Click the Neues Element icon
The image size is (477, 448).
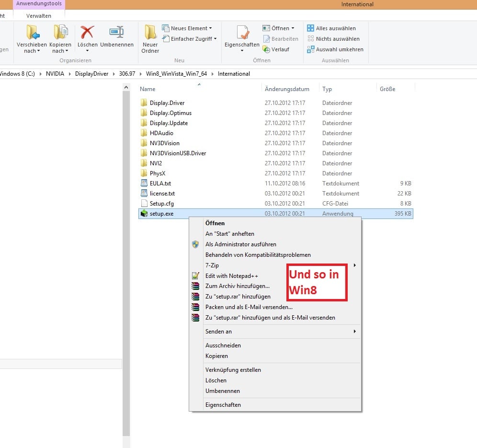tap(166, 28)
